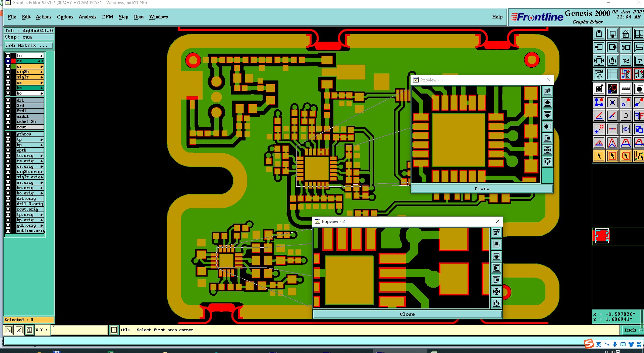Click the home view house icon
This screenshot has width=644, height=353.
click(626, 34)
